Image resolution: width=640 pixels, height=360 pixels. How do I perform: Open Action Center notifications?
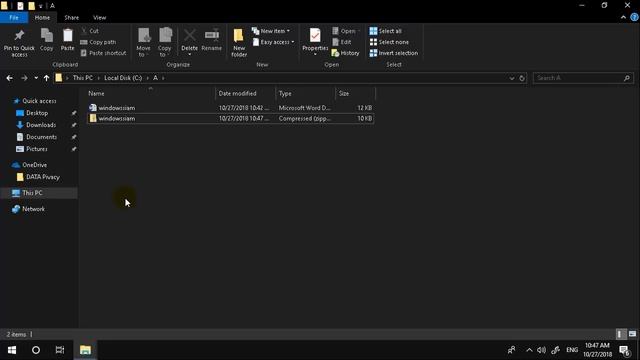pos(624,351)
